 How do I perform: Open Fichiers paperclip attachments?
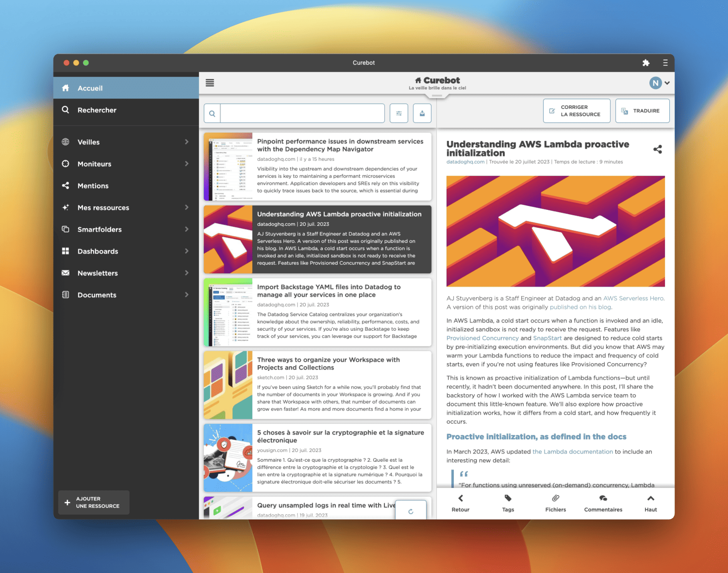pos(556,503)
